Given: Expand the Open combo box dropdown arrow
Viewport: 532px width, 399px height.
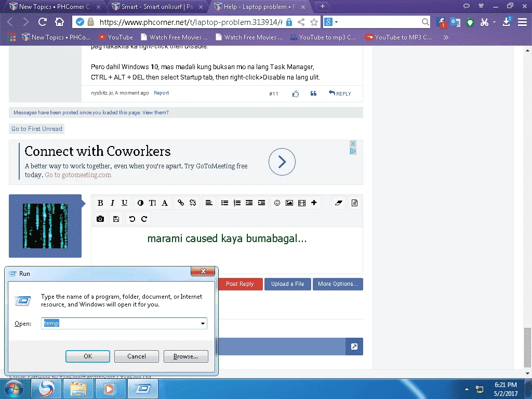Looking at the screenshot, I should [203, 323].
